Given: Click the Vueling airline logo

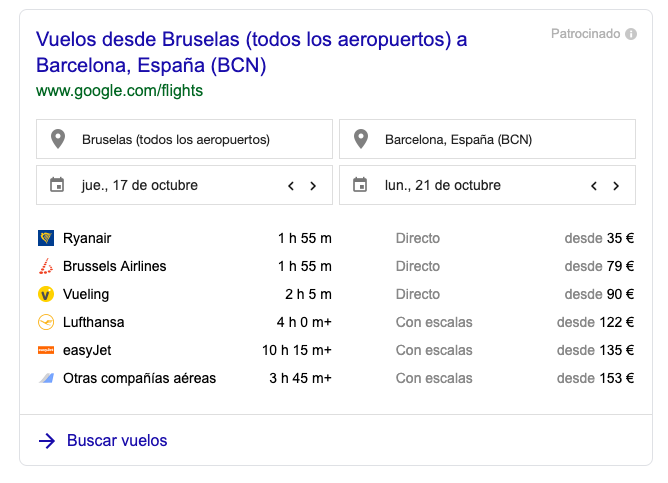Looking at the screenshot, I should click(x=46, y=294).
